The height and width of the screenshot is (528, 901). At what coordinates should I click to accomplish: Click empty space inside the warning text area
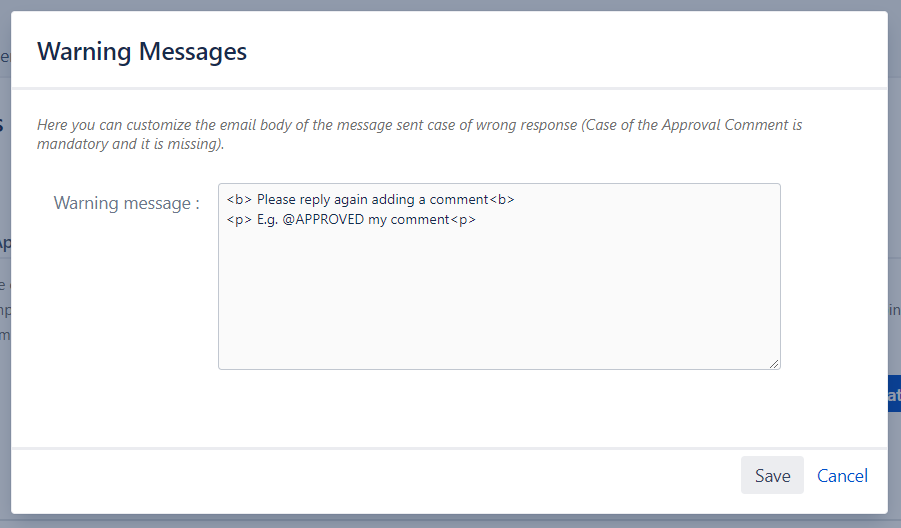pos(499,299)
